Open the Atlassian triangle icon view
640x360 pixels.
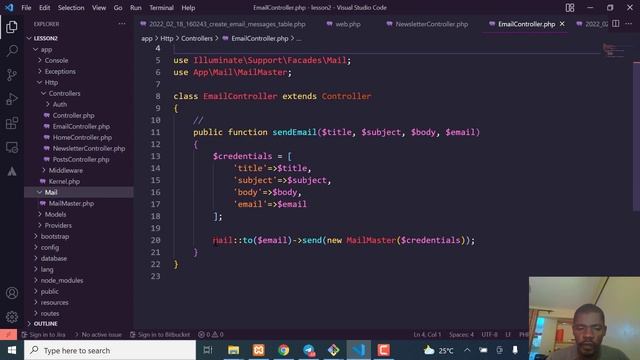click(x=12, y=171)
